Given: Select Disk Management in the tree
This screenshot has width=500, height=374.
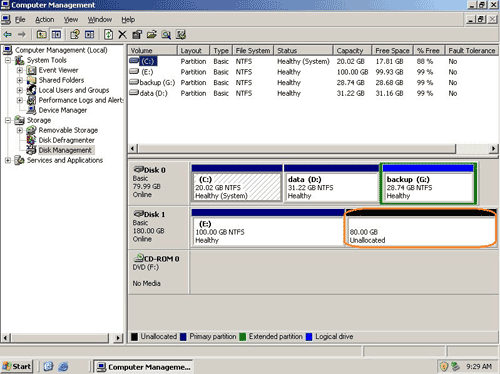Looking at the screenshot, I should pyautogui.click(x=65, y=150).
